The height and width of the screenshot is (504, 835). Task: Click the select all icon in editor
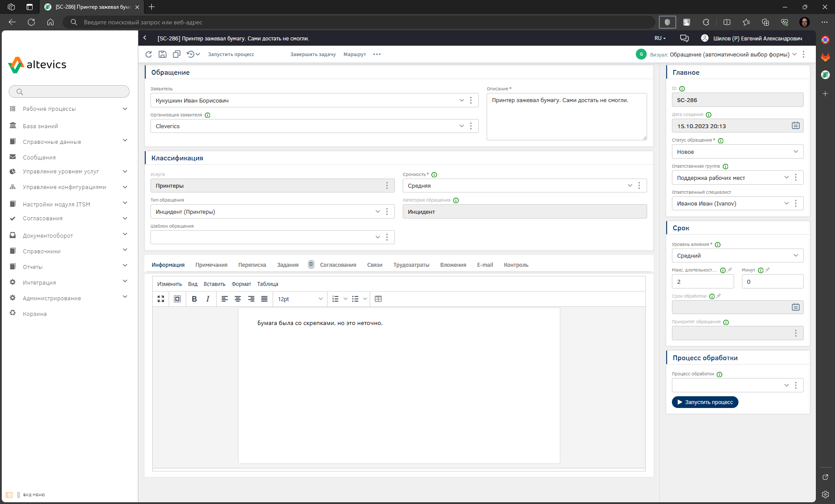(177, 299)
